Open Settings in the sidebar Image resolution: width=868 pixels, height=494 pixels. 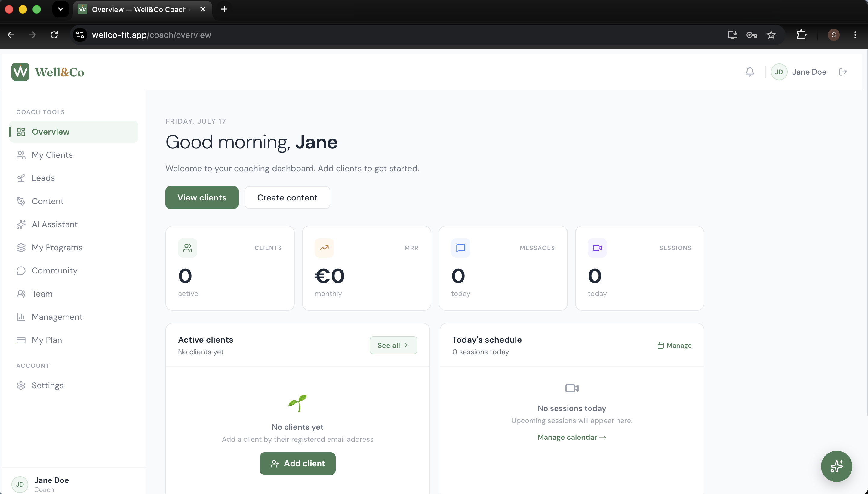74,386
